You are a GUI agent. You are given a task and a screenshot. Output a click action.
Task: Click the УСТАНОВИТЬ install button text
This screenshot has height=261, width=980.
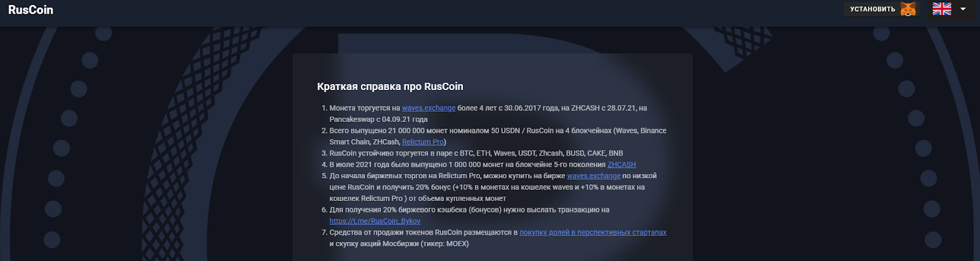873,9
